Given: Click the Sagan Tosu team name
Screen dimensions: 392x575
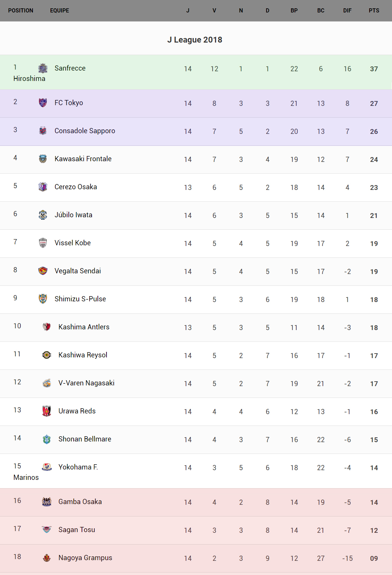Looking at the screenshot, I should click(77, 530).
